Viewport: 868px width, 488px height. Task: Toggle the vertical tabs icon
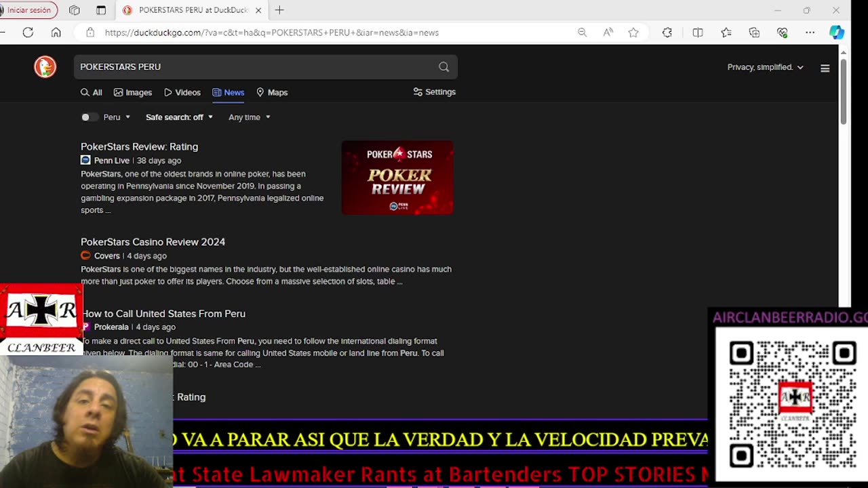(101, 10)
